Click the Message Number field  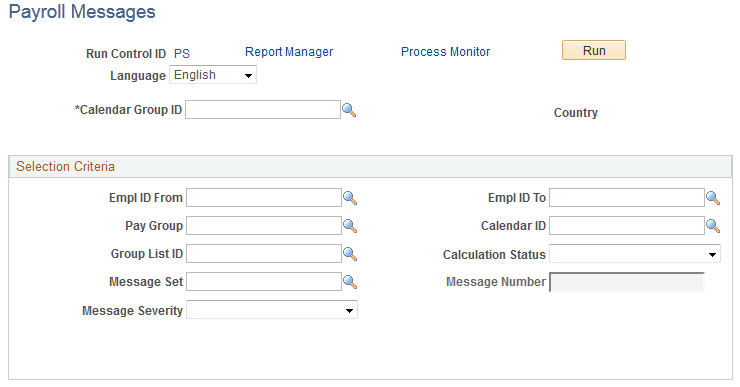pos(627,282)
